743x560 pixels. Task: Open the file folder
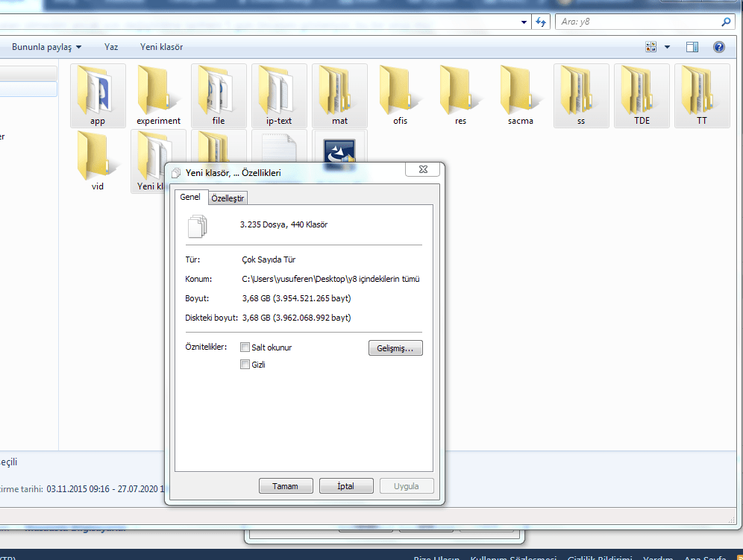point(219,95)
